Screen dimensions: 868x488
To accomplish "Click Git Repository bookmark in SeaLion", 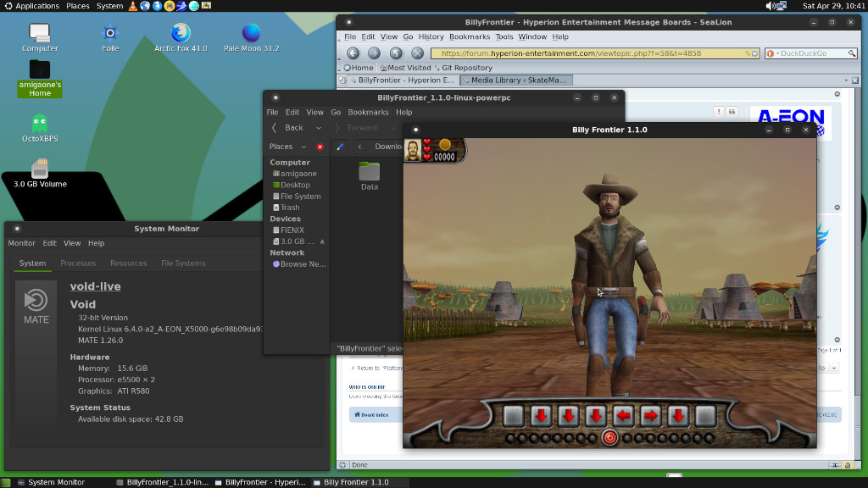I will point(464,68).
